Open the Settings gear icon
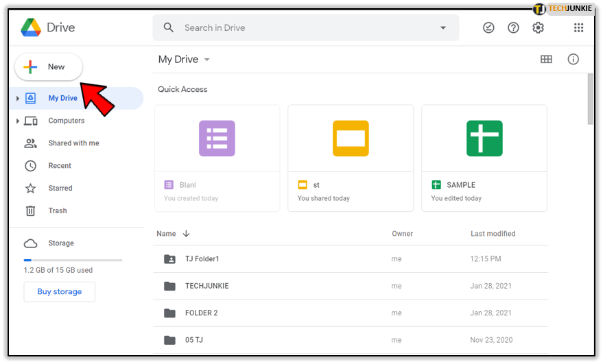The width and height of the screenshot is (603, 364). 538,28
